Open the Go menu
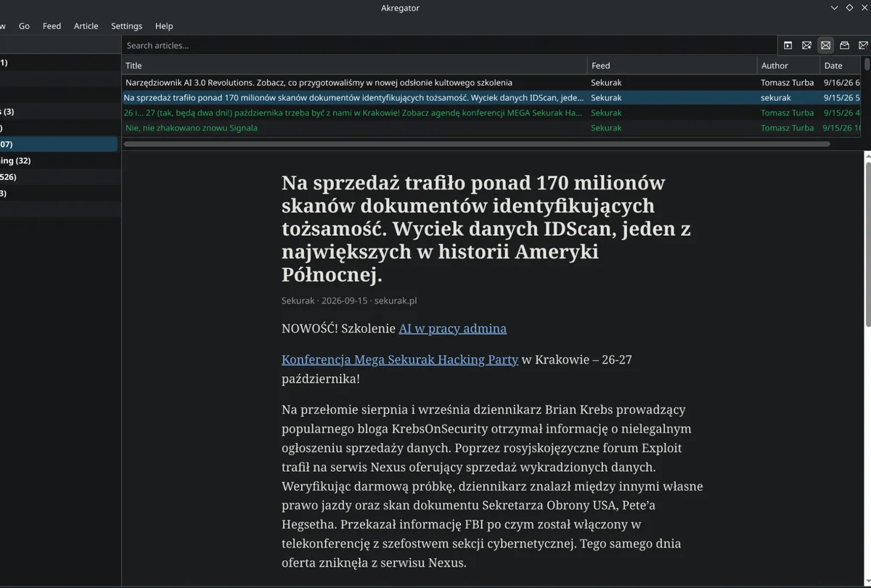The image size is (871, 588). [24, 25]
